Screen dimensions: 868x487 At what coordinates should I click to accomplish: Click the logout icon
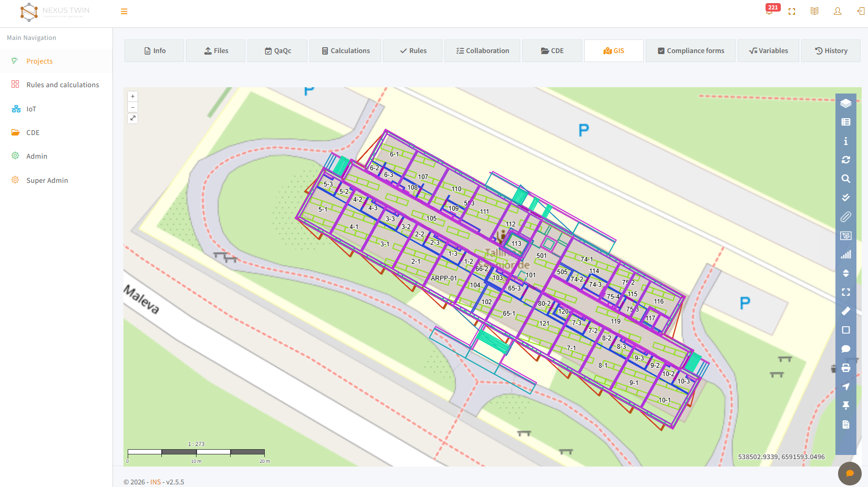(x=861, y=11)
